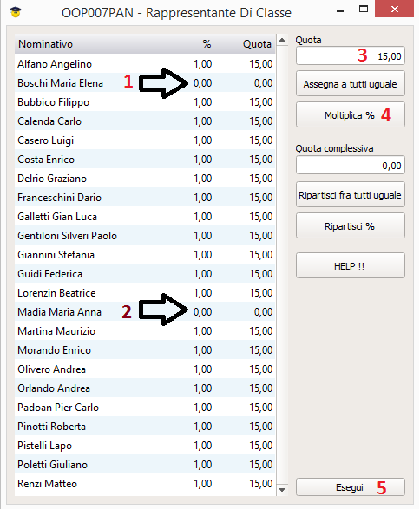Click the Moltiplica % button

coord(351,115)
